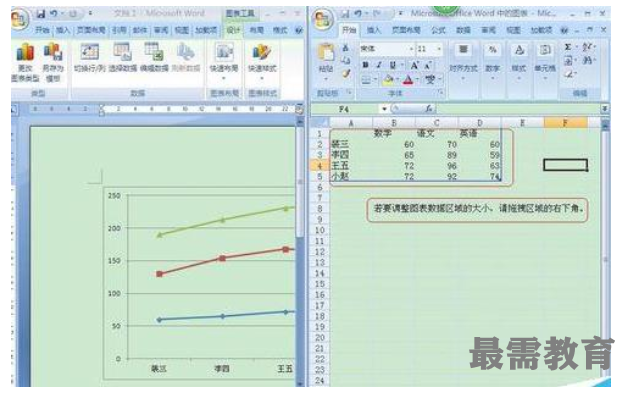Expand Quick Layout (快速布局) dropdown in Word
This screenshot has height=393, width=621.
click(224, 78)
